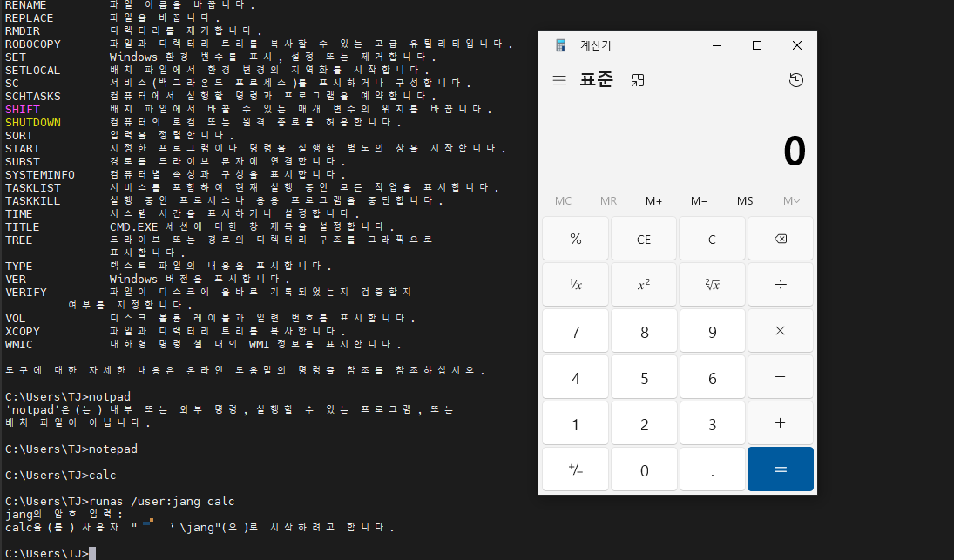The width and height of the screenshot is (954, 560).
Task: Click the 'runas /user:jang calc' command line
Action: point(120,501)
